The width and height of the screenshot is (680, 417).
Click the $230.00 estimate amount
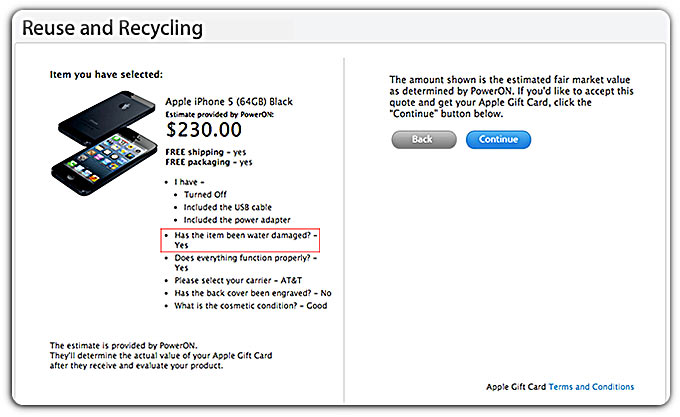pyautogui.click(x=204, y=129)
